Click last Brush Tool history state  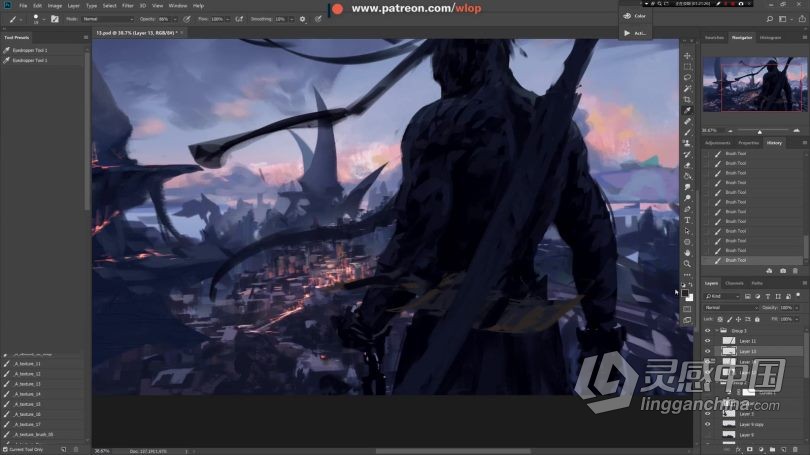[752, 260]
